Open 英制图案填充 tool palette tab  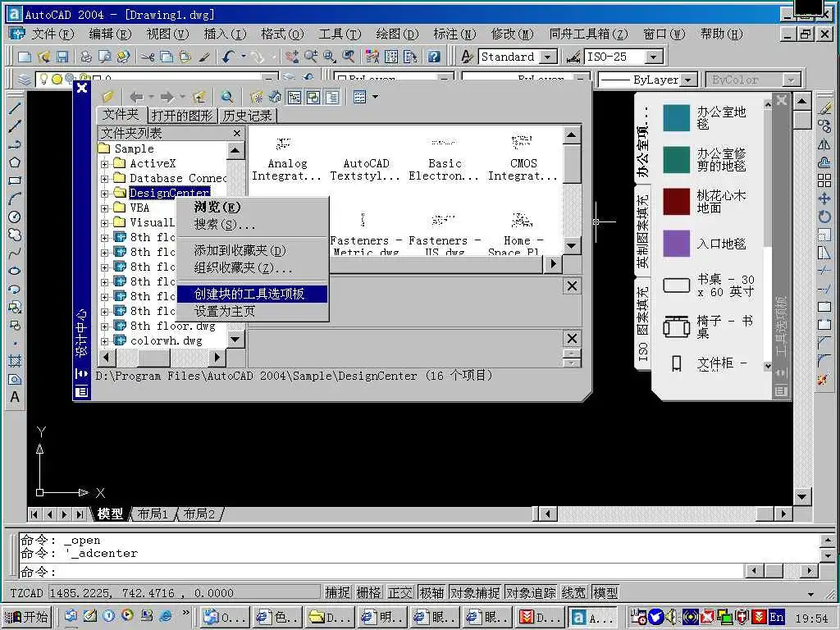click(641, 231)
